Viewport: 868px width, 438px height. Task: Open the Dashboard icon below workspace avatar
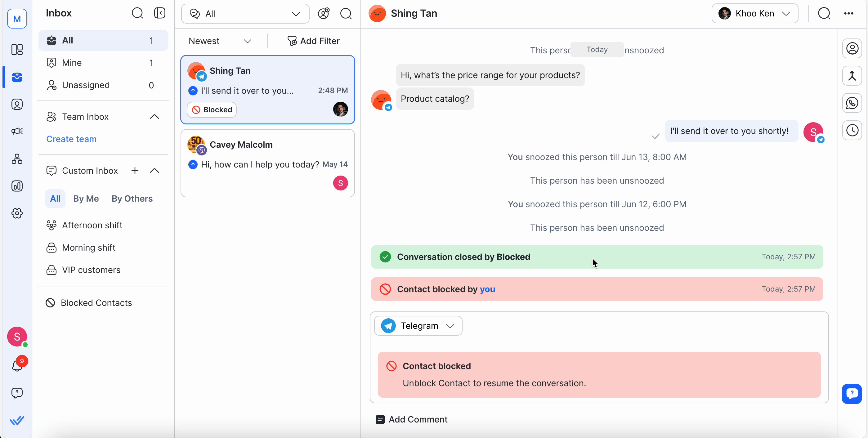[x=17, y=50]
